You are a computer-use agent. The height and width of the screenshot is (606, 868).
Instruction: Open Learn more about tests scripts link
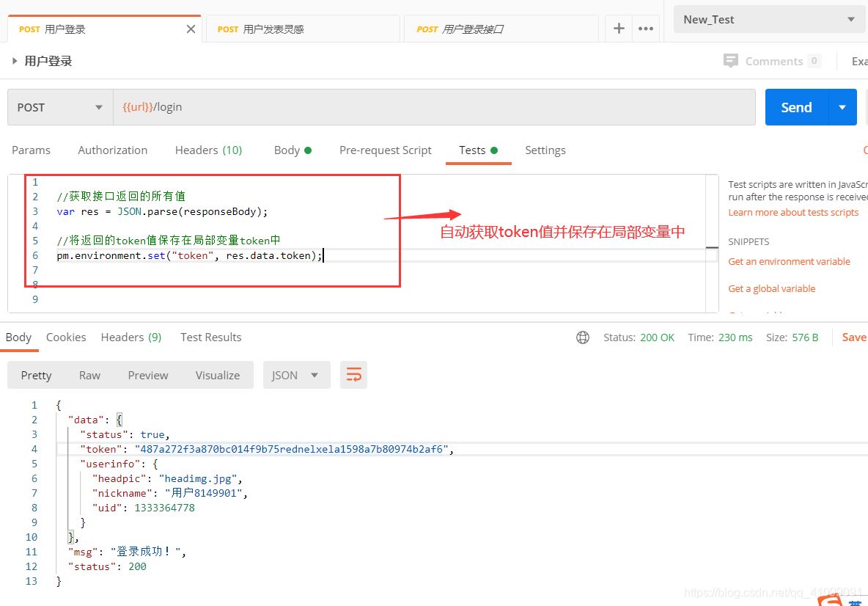pos(793,212)
